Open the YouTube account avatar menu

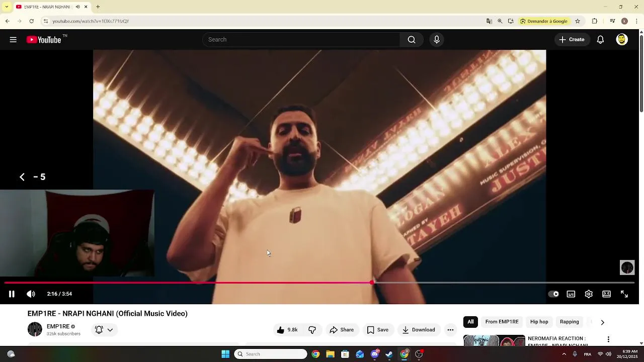click(622, 40)
